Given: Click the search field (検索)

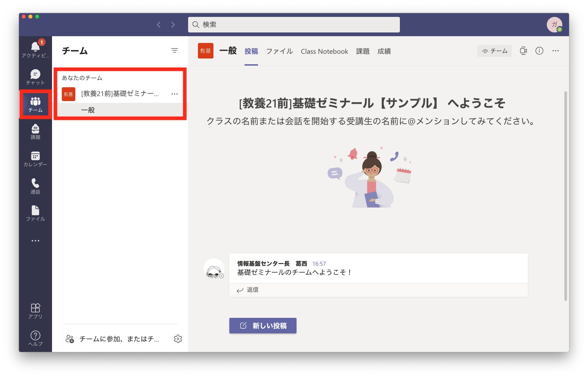Looking at the screenshot, I should [x=294, y=25].
